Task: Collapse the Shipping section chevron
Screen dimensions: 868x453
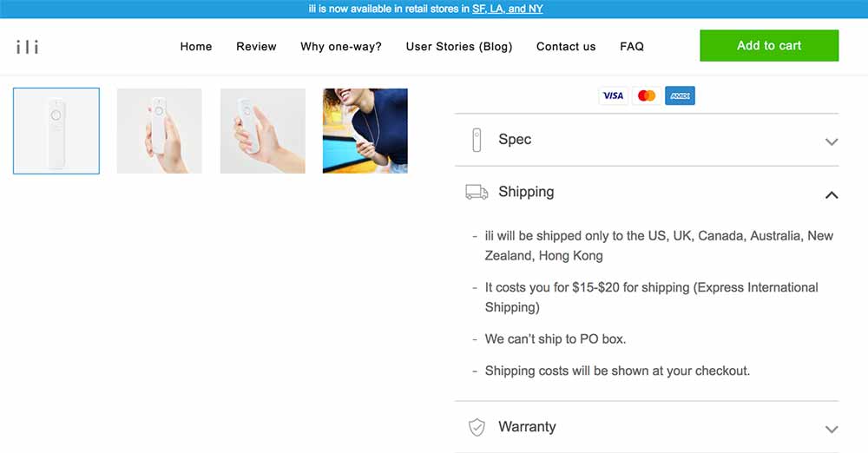Action: click(x=831, y=194)
